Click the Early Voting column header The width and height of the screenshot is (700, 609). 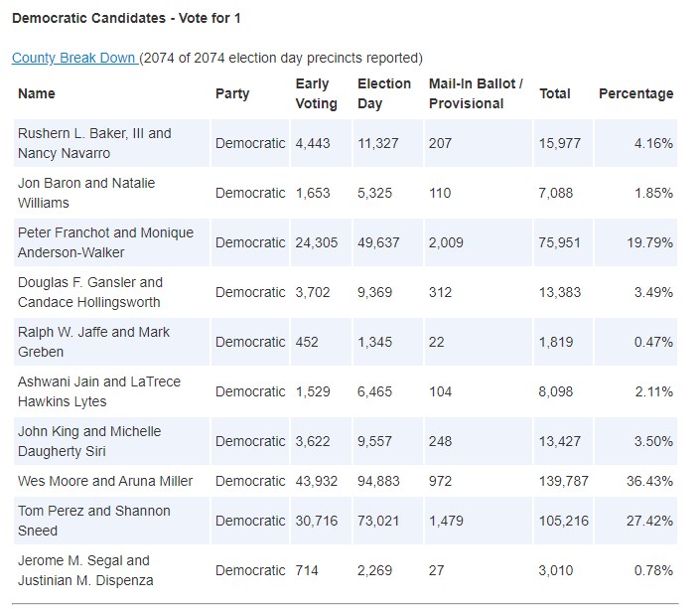pyautogui.click(x=316, y=93)
